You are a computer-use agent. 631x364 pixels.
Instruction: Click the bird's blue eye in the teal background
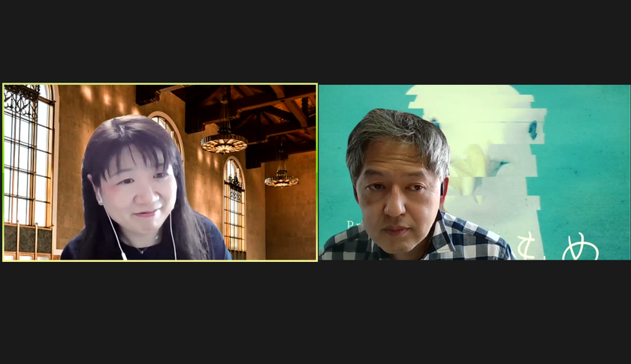533,129
